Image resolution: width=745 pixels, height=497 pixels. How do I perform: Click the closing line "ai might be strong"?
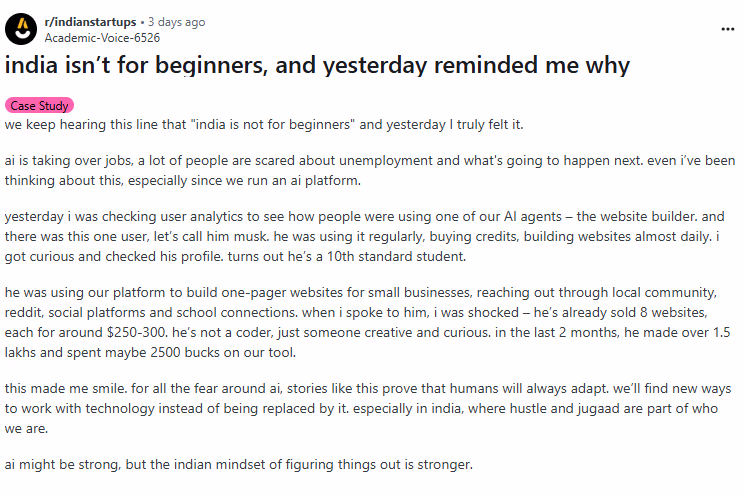click(238, 465)
